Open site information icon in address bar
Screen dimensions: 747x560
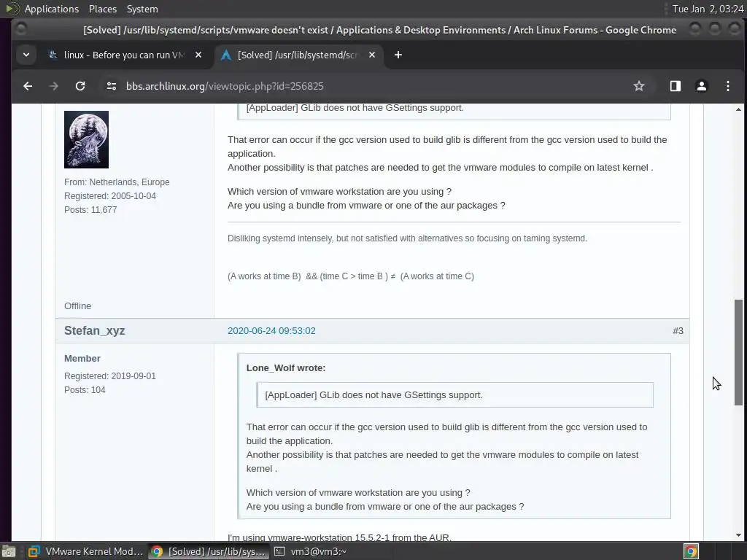112,86
